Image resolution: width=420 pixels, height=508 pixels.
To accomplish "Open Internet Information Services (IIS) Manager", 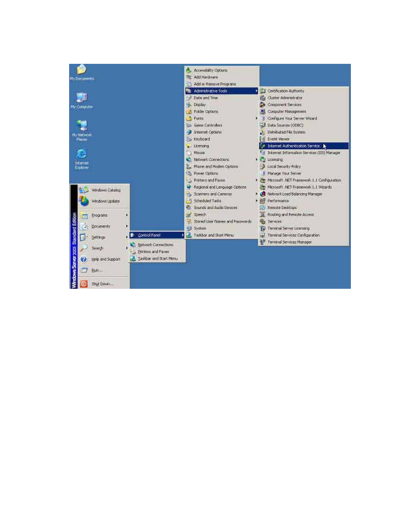I will click(304, 153).
